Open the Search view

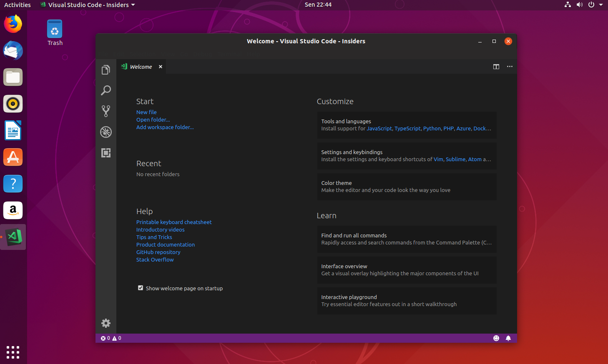point(106,90)
